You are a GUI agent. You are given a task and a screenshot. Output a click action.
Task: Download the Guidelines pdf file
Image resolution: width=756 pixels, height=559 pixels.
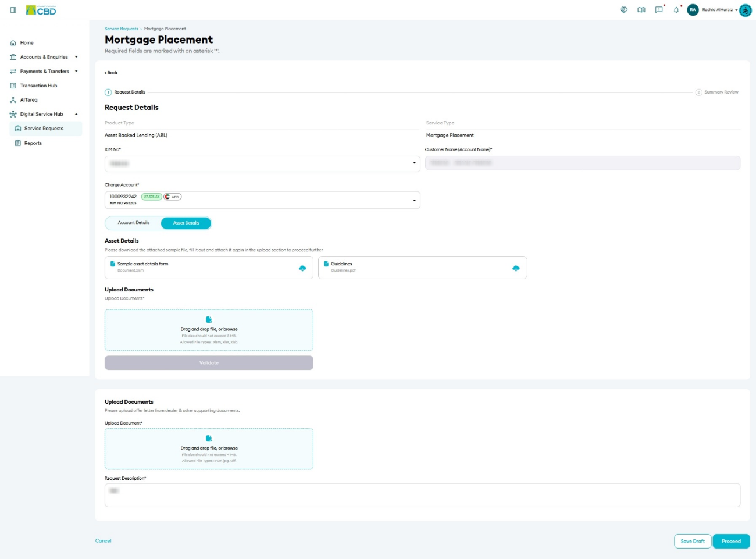516,268
